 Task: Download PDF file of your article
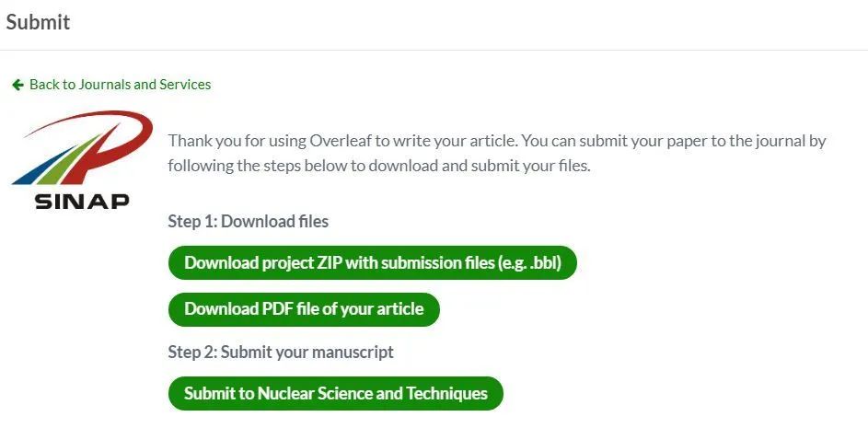click(x=304, y=308)
